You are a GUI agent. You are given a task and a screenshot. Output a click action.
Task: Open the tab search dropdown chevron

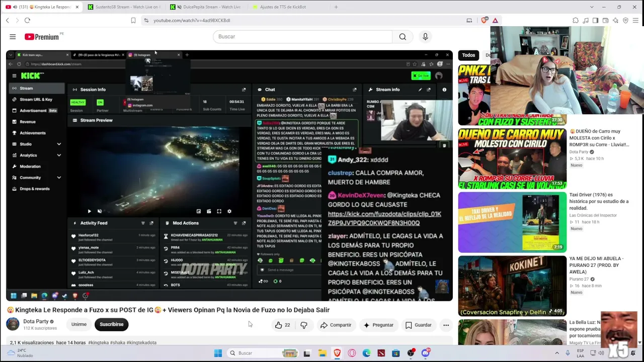(592, 7)
